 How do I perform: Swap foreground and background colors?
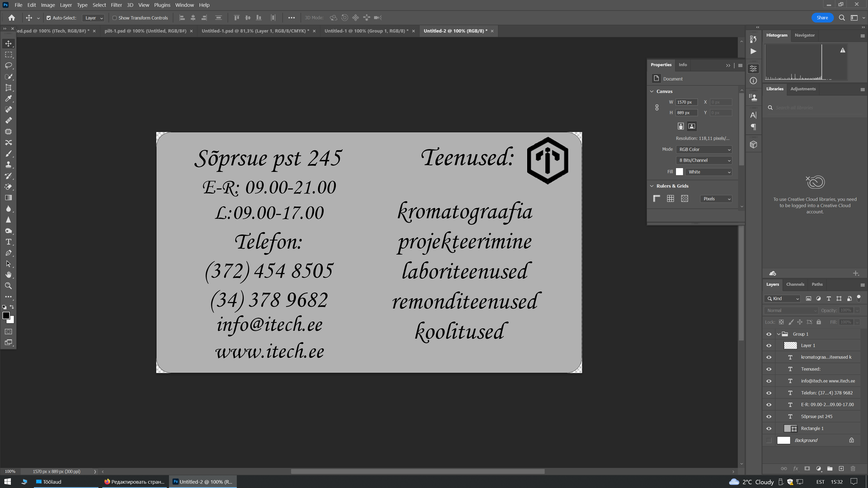12,307
